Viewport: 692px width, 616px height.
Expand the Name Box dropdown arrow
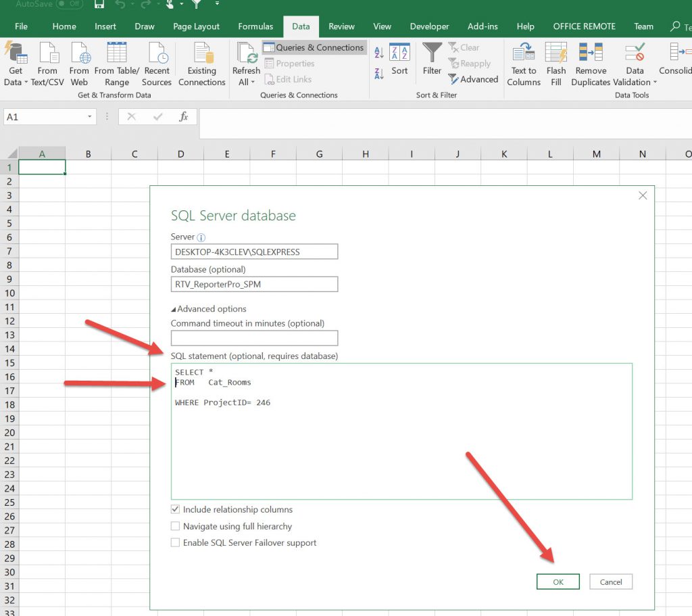(x=90, y=117)
